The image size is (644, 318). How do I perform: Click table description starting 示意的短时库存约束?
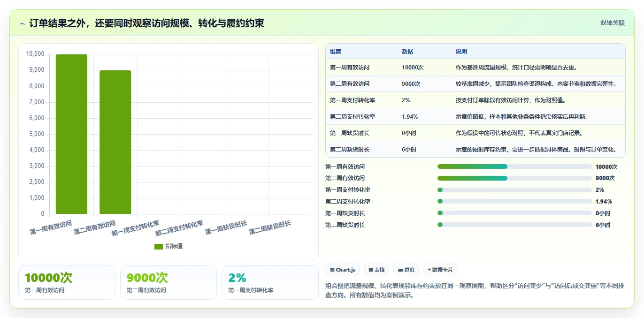click(x=536, y=150)
